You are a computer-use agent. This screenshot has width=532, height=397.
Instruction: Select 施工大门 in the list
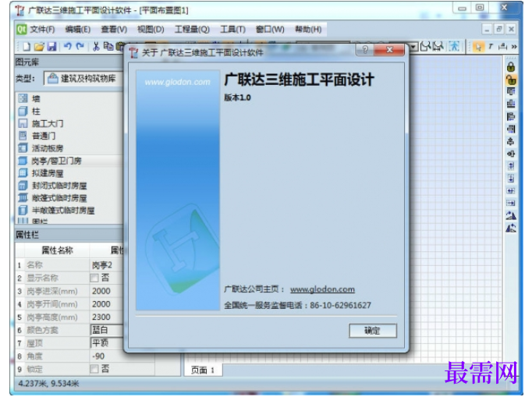click(69, 123)
